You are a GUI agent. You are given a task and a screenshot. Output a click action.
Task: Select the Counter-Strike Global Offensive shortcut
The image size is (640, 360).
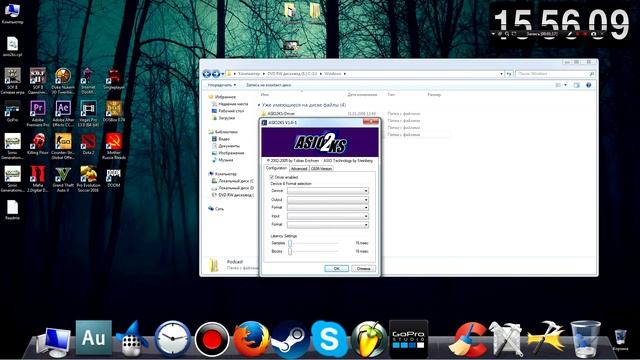pos(63,146)
